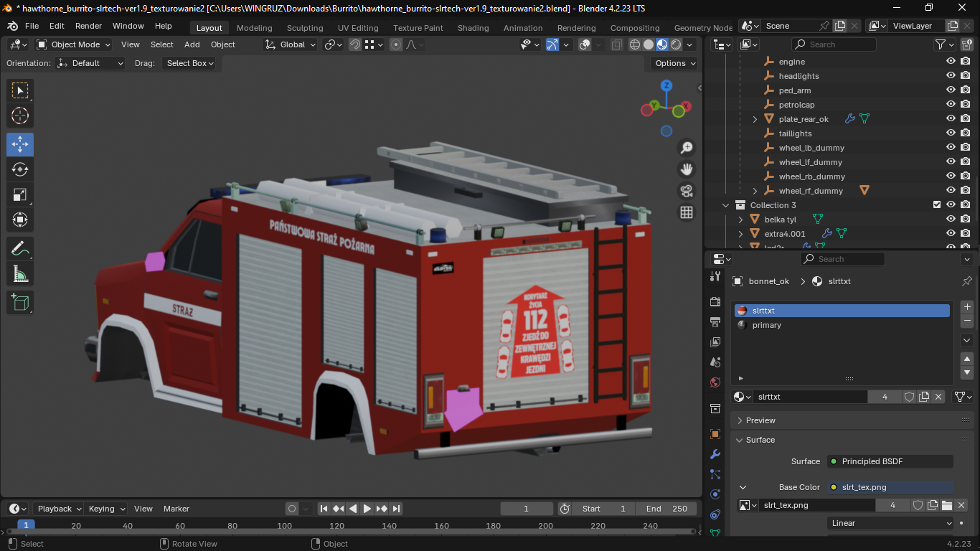Collapse the Collection 3 tree
Screen dimensions: 980x551
pos(726,205)
